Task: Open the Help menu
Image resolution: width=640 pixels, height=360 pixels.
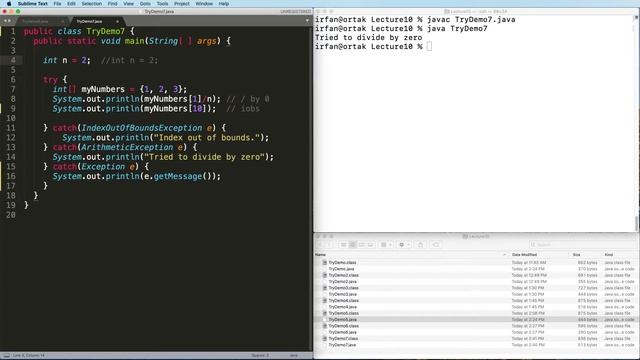Action: coord(224,4)
